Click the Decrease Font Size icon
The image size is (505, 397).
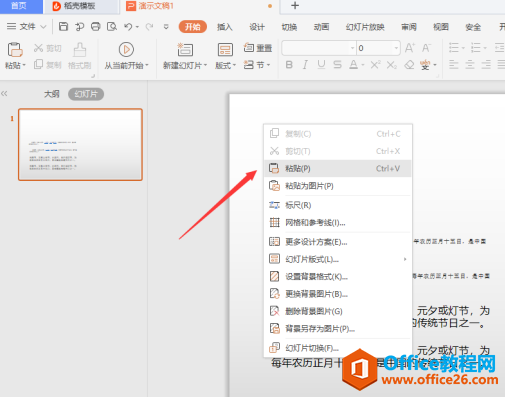[x=426, y=48]
